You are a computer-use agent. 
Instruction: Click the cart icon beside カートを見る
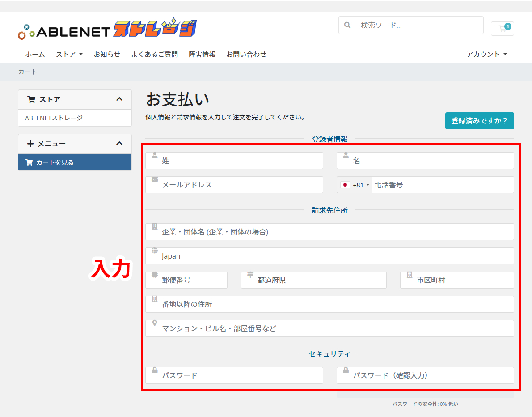pos(29,162)
